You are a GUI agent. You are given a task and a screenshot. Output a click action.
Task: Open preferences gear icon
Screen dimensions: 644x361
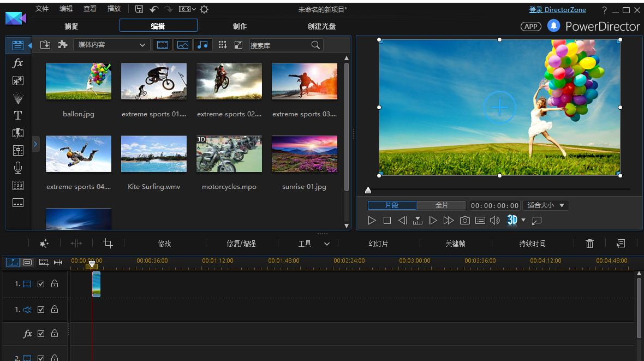pyautogui.click(x=204, y=9)
